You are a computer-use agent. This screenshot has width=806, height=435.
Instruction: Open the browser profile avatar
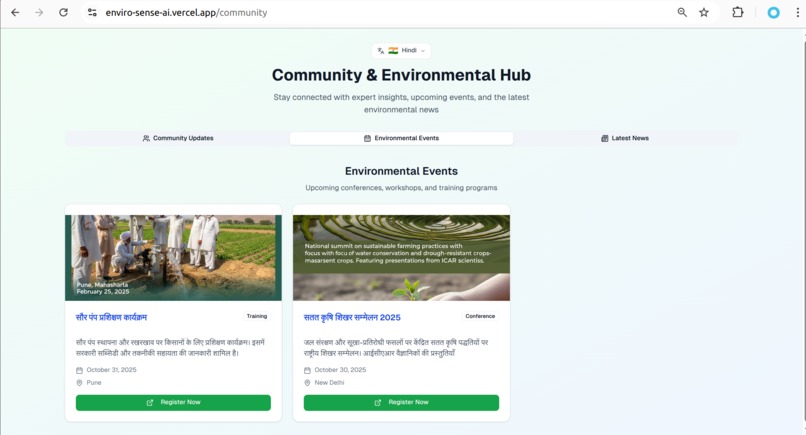tap(773, 13)
